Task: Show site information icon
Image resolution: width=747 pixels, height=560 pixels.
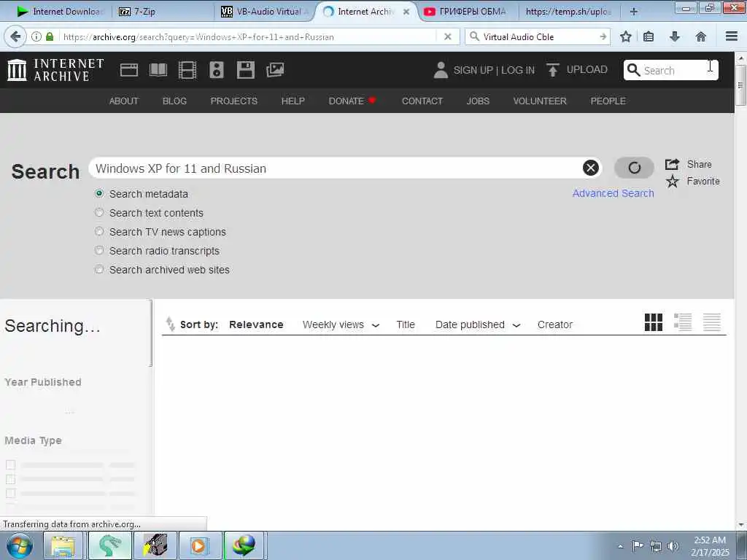Action: click(36, 36)
